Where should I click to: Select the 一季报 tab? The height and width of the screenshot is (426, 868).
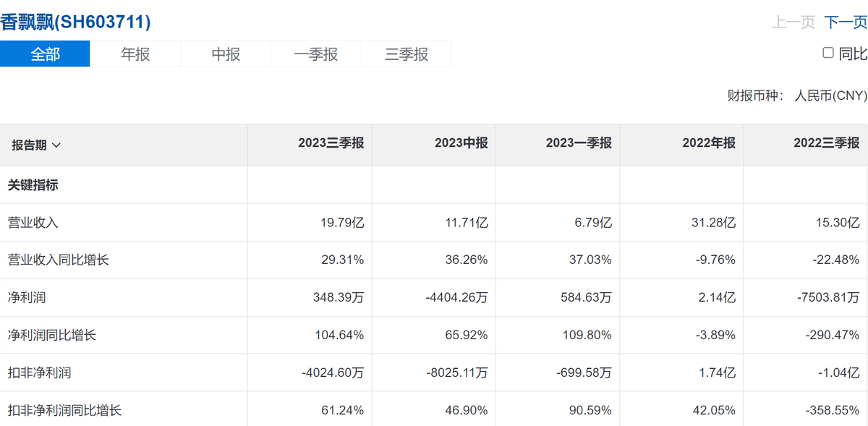(x=316, y=54)
